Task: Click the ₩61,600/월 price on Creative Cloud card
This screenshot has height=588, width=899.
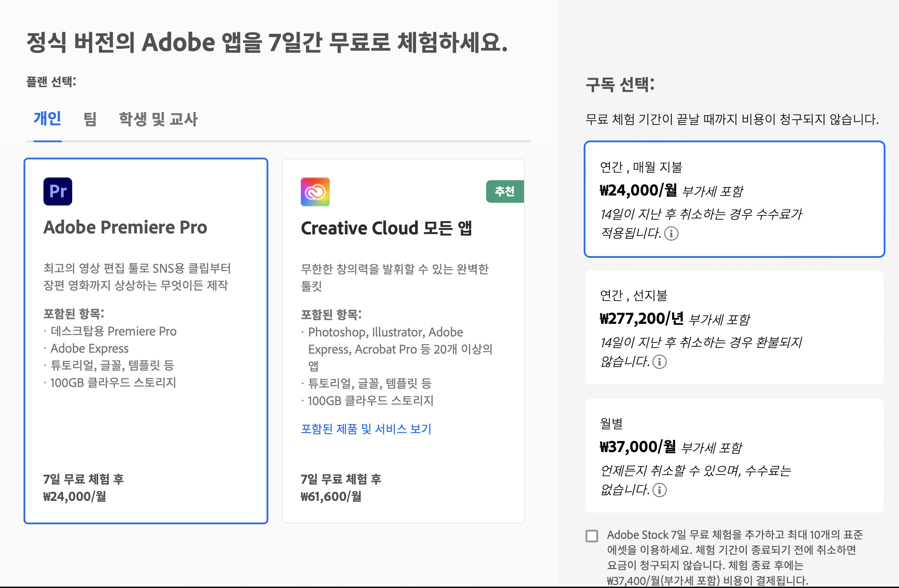Action: (x=331, y=497)
